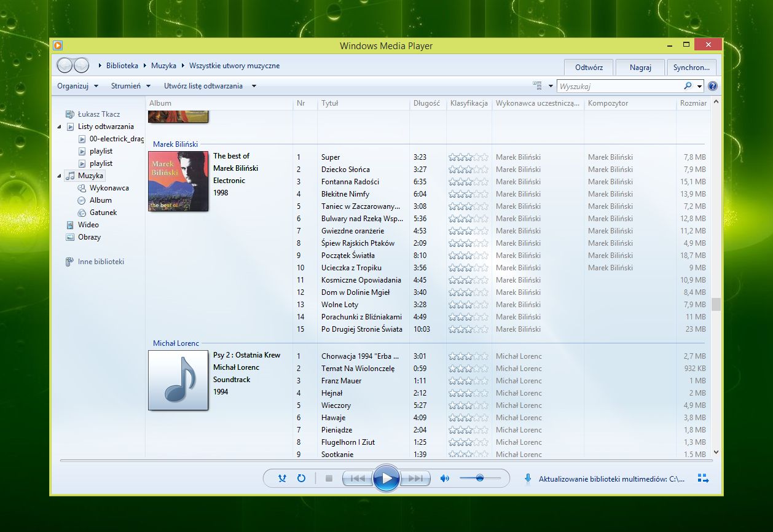This screenshot has width=773, height=532.
Task: Click the search magnifier icon
Action: 688,86
